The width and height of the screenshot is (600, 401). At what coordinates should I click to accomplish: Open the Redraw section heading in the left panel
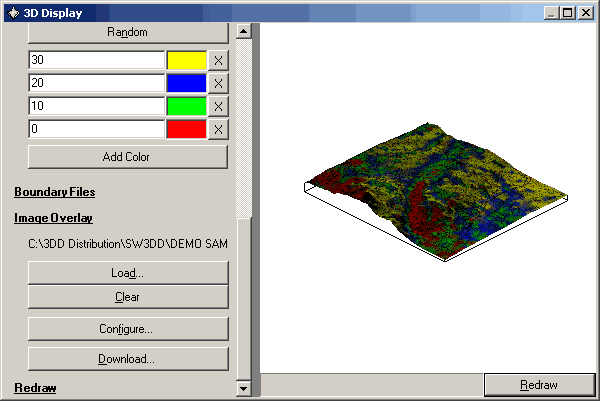pyautogui.click(x=35, y=388)
